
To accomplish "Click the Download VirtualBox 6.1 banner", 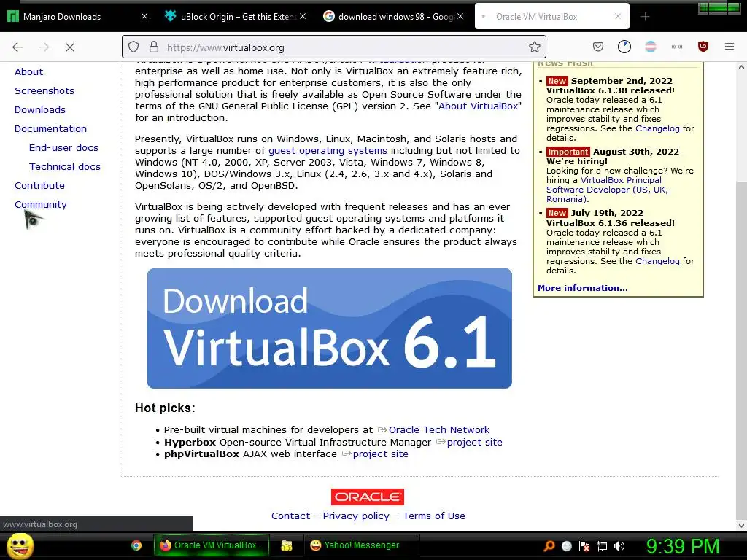I will tap(330, 329).
